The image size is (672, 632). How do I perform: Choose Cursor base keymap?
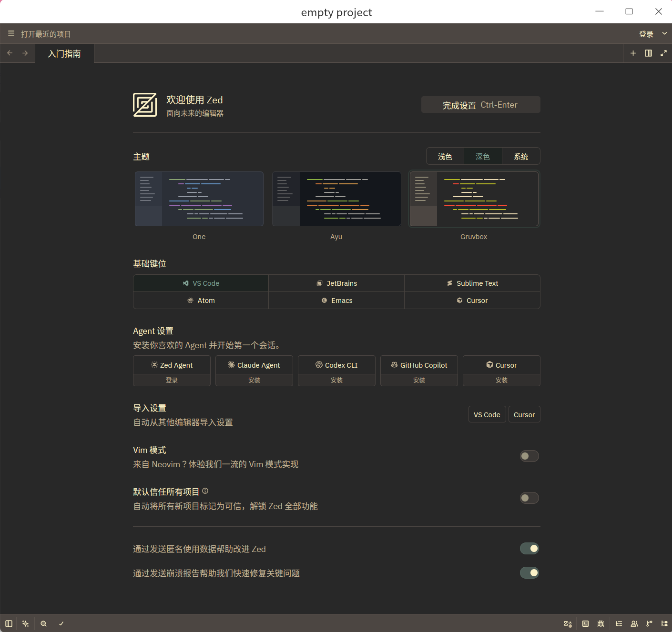pos(472,301)
